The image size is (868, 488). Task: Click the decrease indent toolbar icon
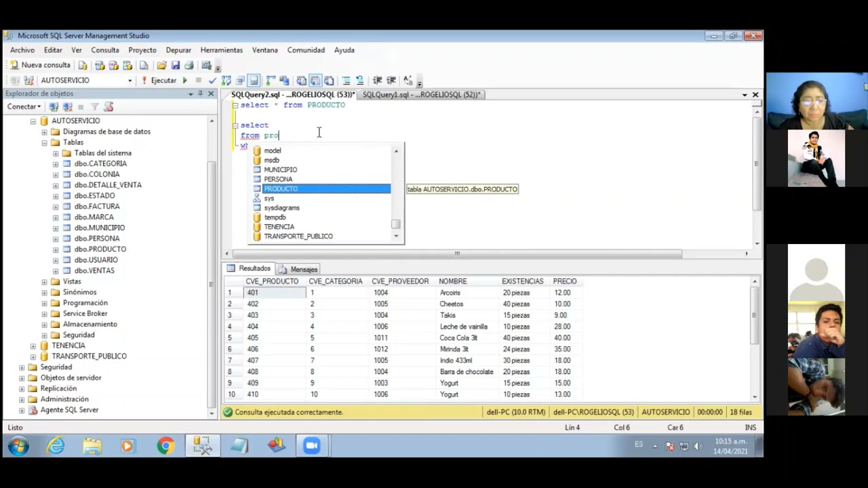click(x=378, y=80)
